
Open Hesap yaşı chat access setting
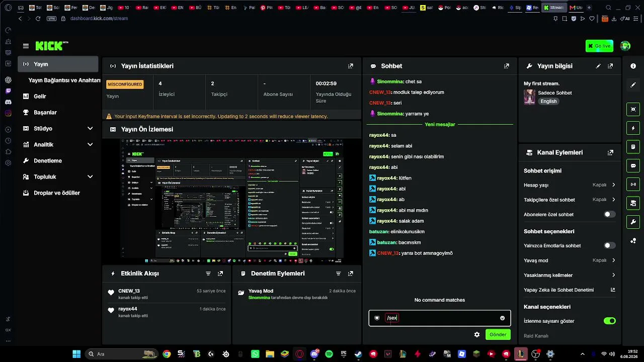(x=570, y=185)
